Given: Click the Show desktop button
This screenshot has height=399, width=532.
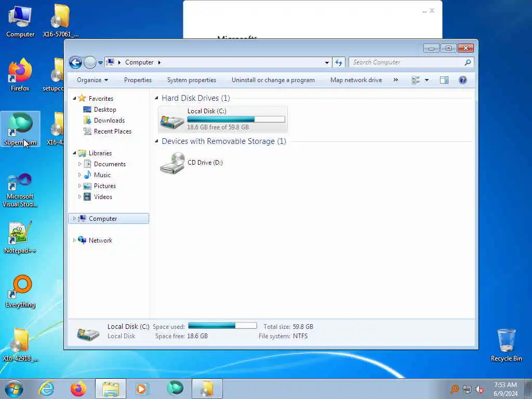Looking at the screenshot, I should coord(528,389).
